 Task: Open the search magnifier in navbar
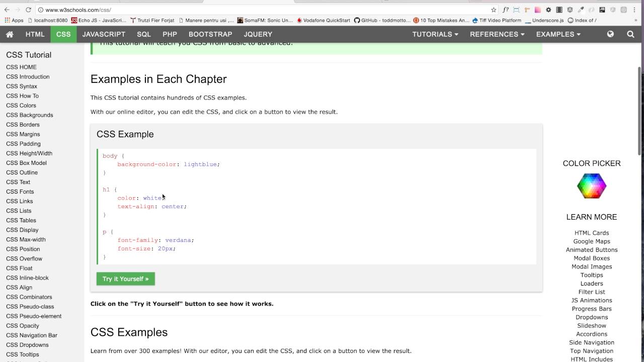click(630, 34)
